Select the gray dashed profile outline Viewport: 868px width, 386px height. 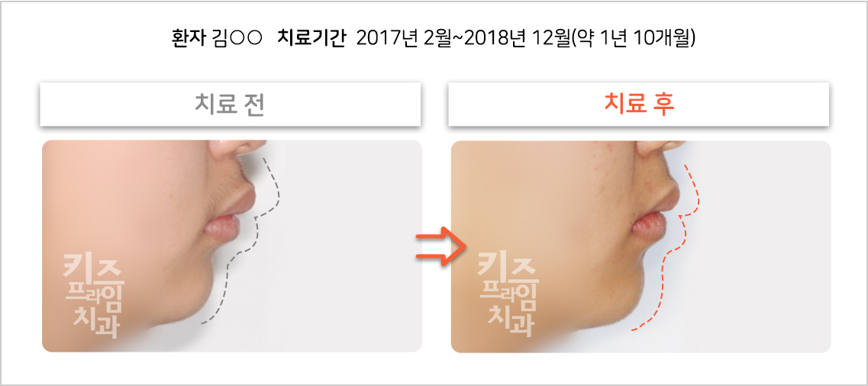coord(247,240)
